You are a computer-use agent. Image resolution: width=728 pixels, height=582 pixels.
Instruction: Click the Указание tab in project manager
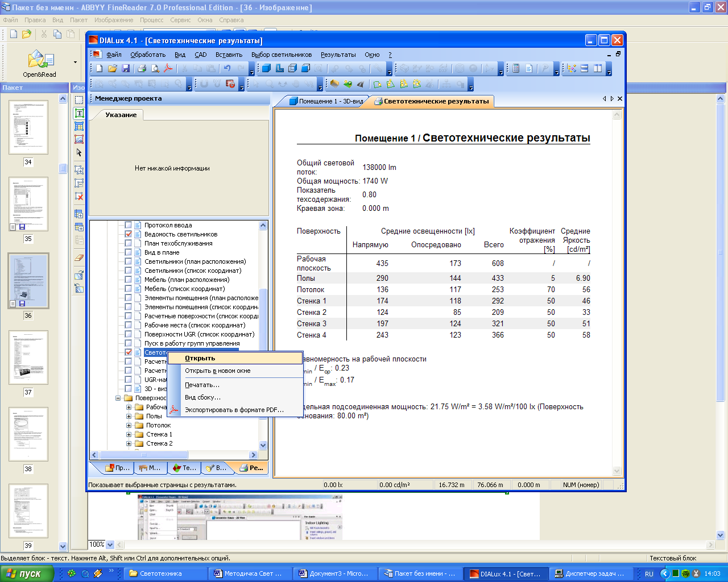pyautogui.click(x=121, y=115)
